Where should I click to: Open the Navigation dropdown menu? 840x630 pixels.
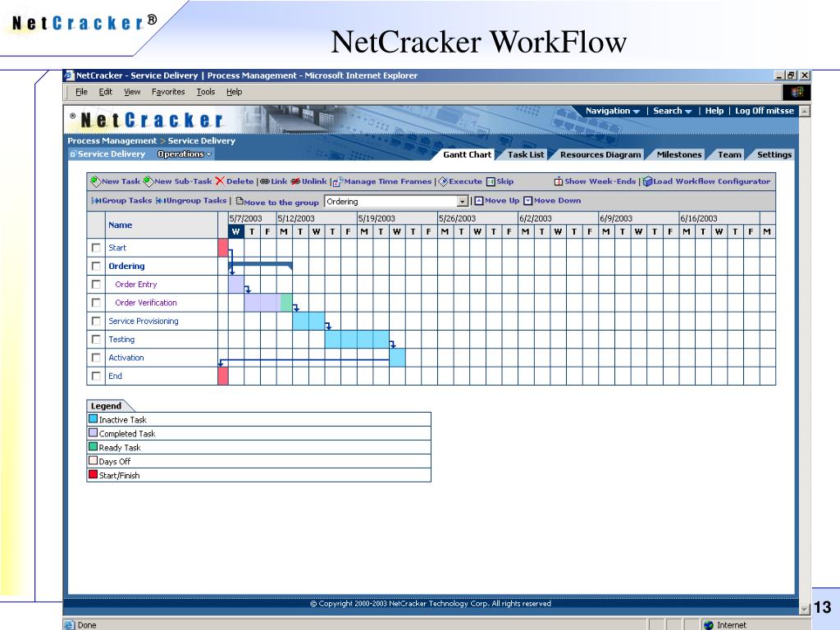tap(612, 111)
